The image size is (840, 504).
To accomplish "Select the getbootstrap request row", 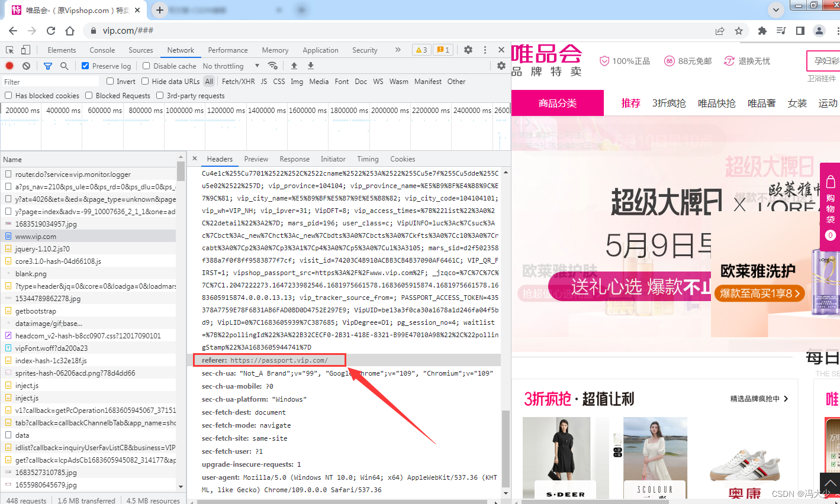I will 88,311.
